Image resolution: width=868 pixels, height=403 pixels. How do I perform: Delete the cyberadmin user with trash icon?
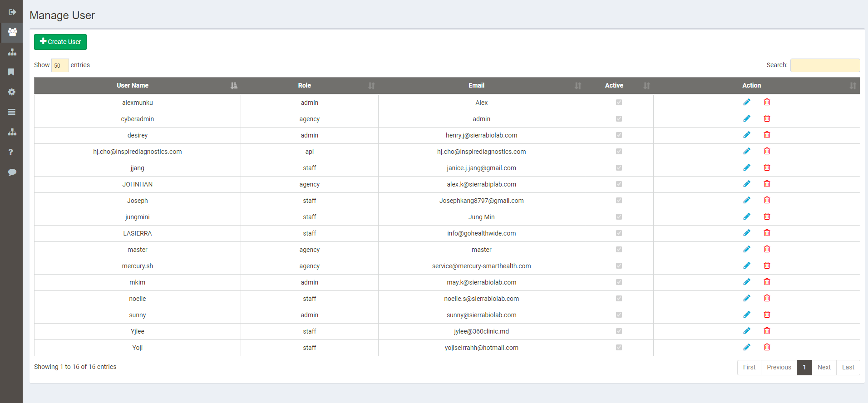point(767,119)
